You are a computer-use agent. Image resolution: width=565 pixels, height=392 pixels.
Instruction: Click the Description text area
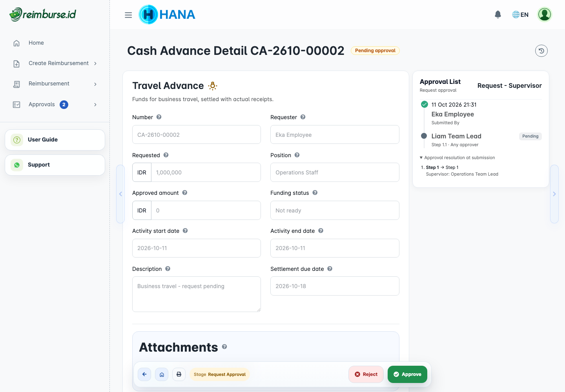[197, 294]
